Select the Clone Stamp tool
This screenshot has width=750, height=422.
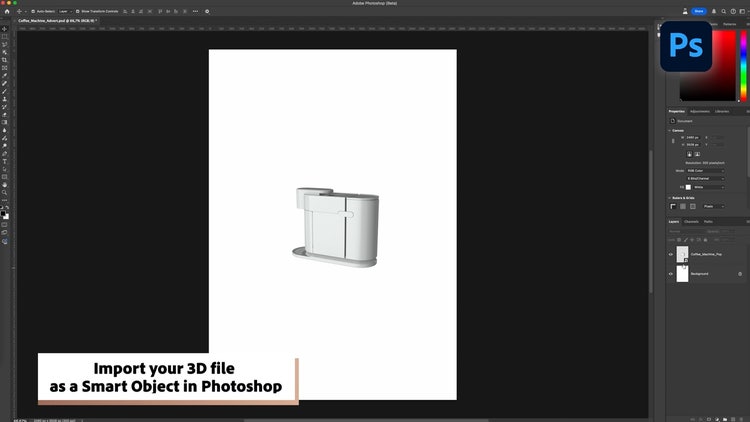click(x=5, y=99)
